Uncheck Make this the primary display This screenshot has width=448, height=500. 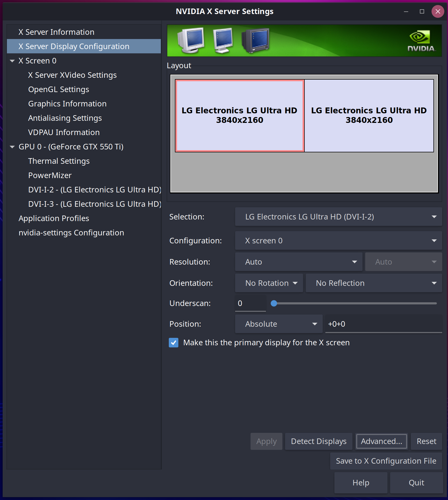pyautogui.click(x=174, y=343)
